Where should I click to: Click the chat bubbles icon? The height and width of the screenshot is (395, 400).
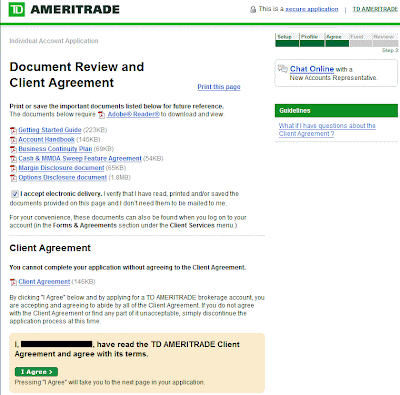click(x=283, y=69)
